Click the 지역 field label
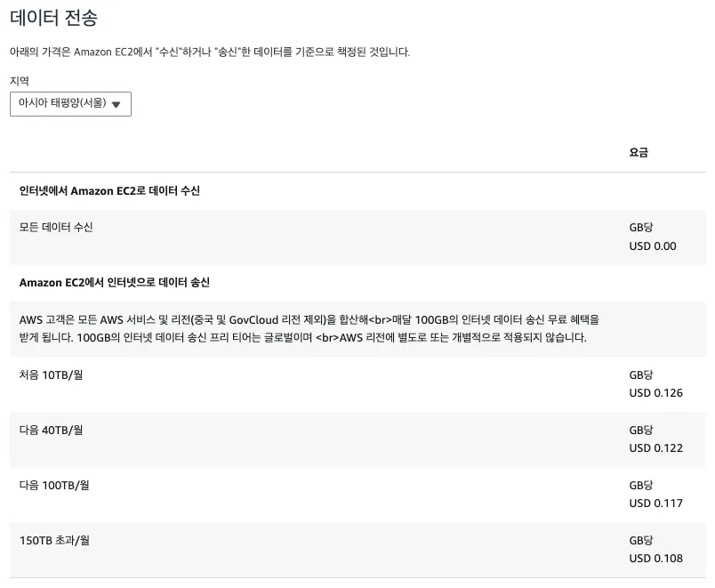715x588 pixels. (20, 81)
